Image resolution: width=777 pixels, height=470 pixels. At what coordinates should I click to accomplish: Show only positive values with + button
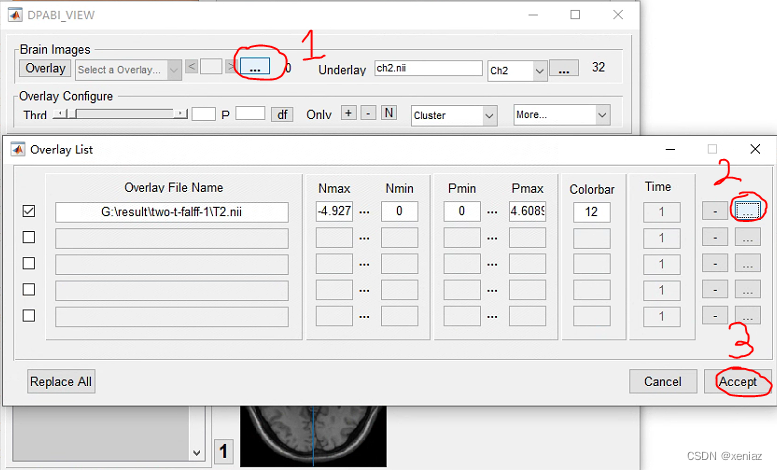[348, 113]
